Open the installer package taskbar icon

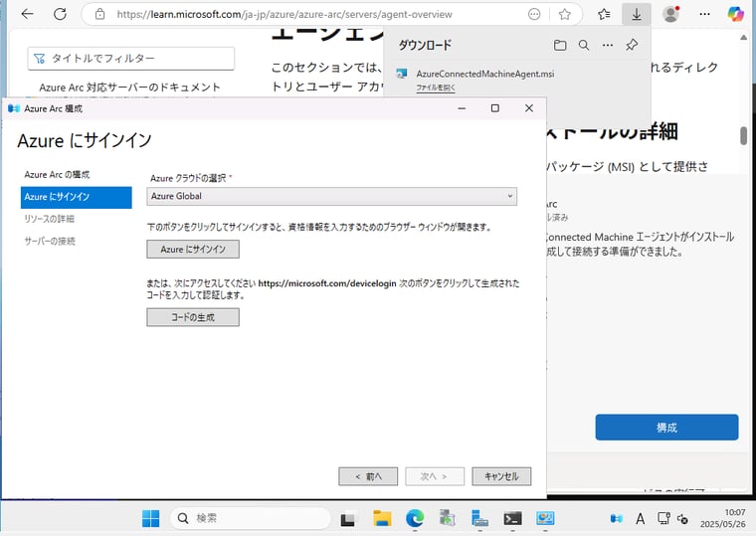tap(447, 519)
